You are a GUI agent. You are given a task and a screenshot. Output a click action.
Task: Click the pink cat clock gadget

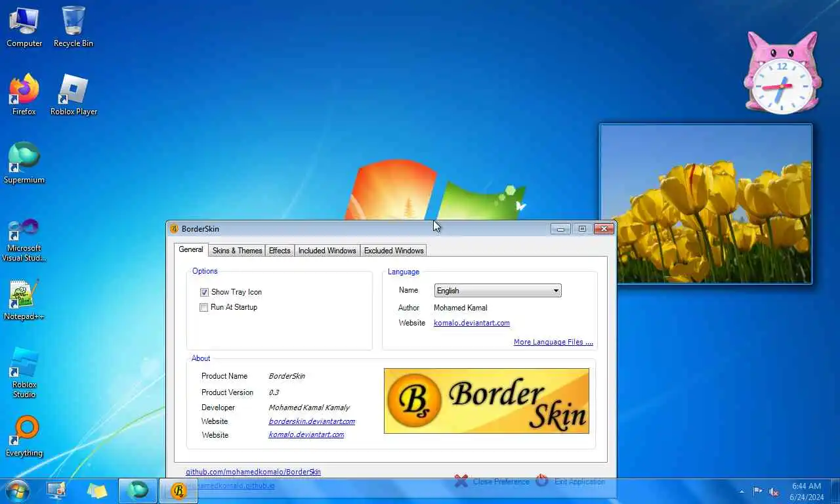coord(782,72)
